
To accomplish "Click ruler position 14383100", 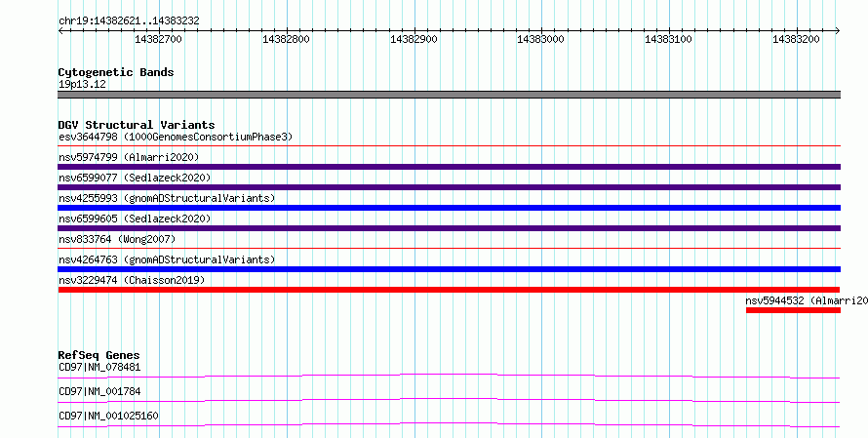I will coord(669,39).
